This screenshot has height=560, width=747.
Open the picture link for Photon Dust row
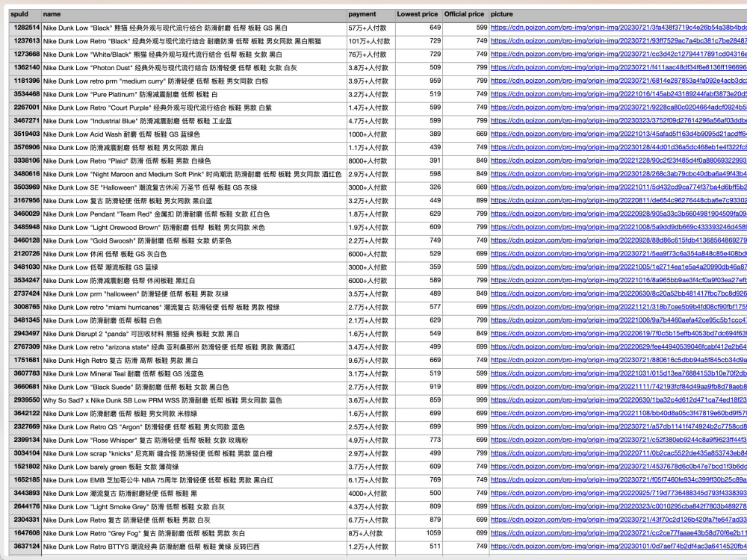619,68
